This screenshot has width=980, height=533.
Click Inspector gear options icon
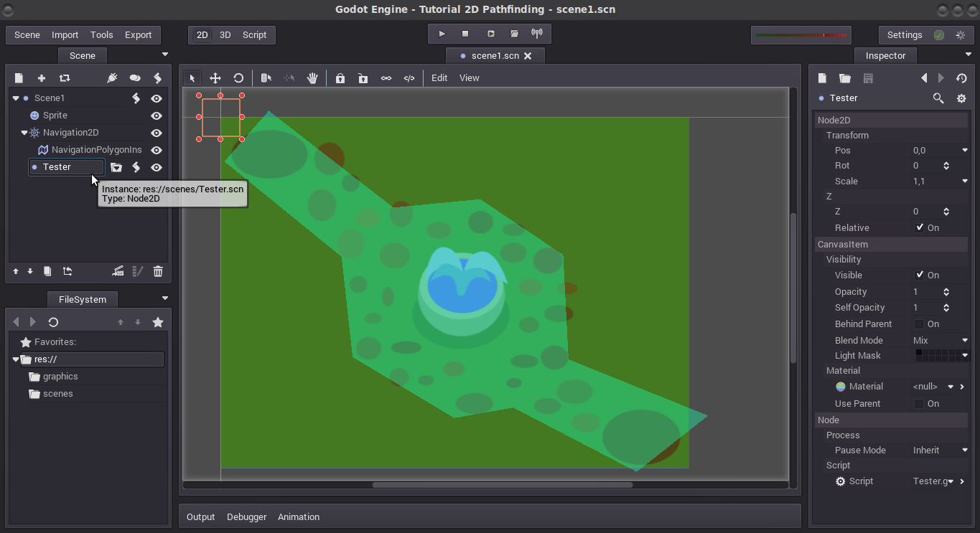point(961,98)
